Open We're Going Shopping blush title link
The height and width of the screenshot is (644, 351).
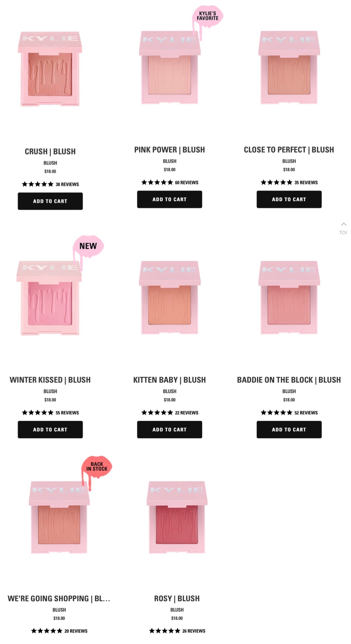59,599
